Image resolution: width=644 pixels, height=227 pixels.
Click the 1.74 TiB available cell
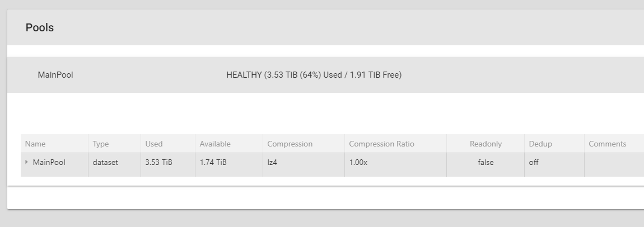click(213, 163)
